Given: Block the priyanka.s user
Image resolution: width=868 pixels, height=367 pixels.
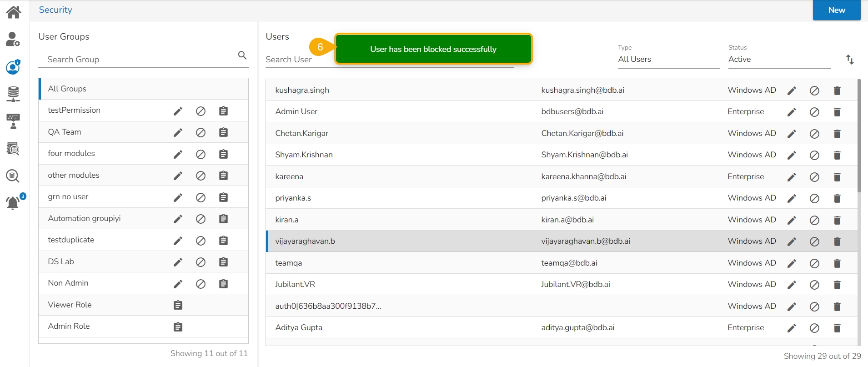Looking at the screenshot, I should pos(814,199).
